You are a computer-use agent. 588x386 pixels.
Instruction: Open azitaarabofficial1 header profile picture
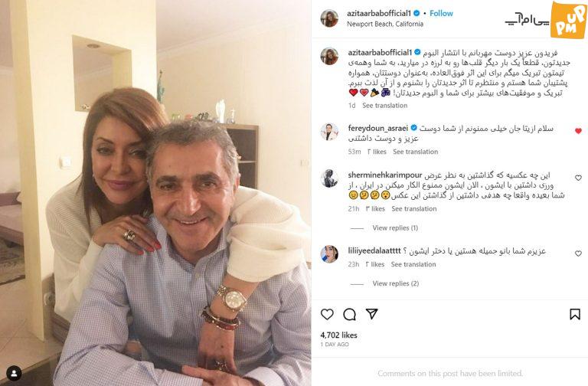click(x=329, y=18)
